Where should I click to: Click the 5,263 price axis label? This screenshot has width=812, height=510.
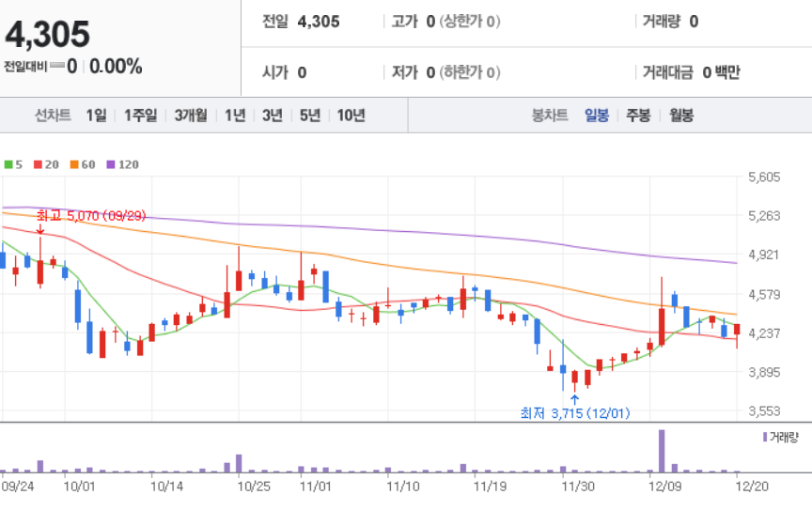[x=764, y=215]
